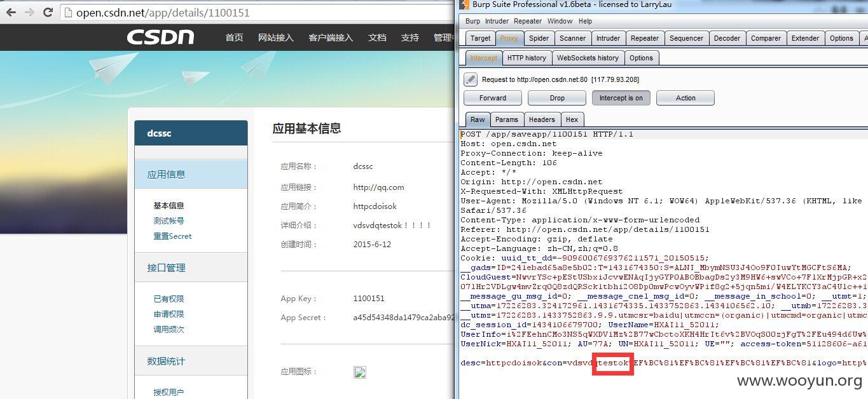This screenshot has width=868, height=399.
Task: Drop the intercepted request
Action: click(557, 98)
